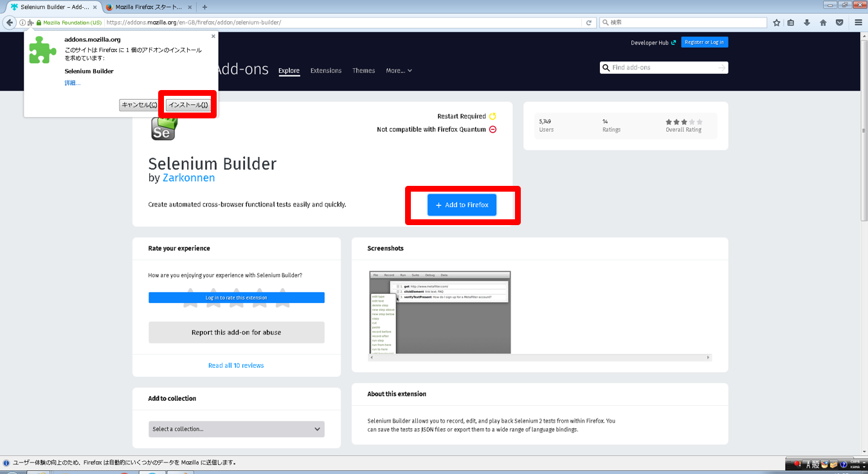The height and width of the screenshot is (474, 868).
Task: Click the Restart Required yellow icon
Action: 493,116
